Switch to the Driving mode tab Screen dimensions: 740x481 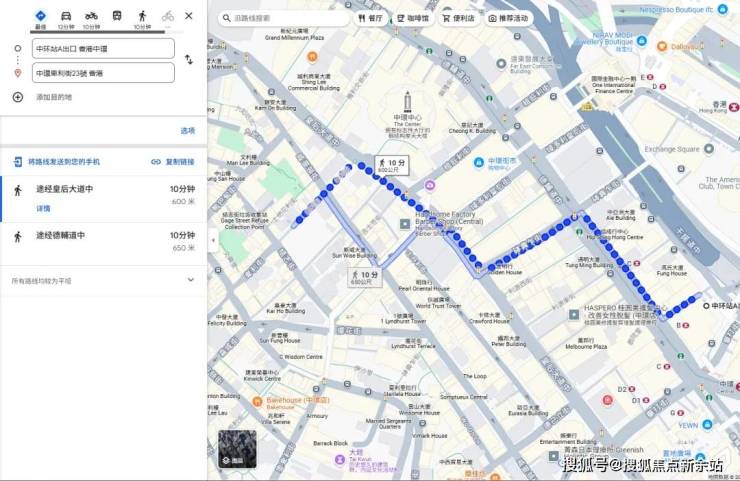66,19
